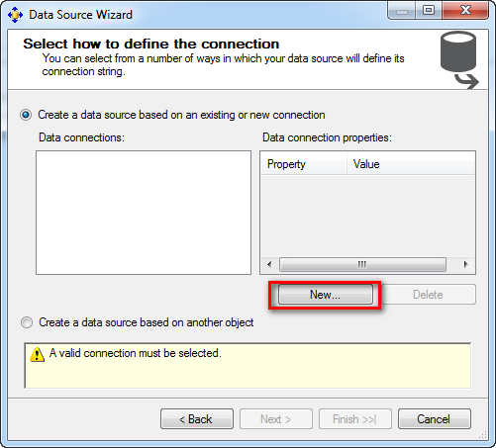The width and height of the screenshot is (496, 448).
Task: Select the based on another object radio option
Action: pyautogui.click(x=27, y=322)
